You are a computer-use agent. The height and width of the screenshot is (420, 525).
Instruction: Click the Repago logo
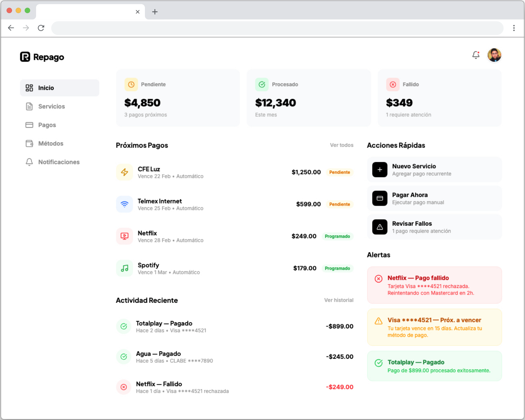coord(42,57)
